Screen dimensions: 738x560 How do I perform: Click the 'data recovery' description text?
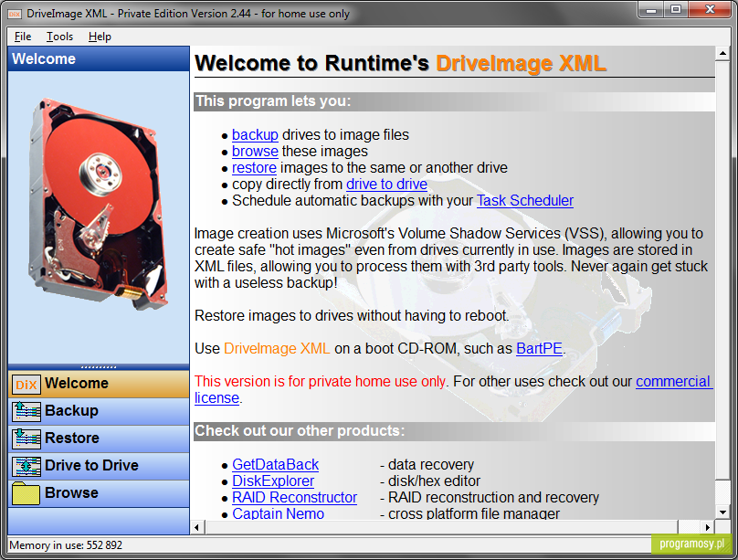coord(431,464)
